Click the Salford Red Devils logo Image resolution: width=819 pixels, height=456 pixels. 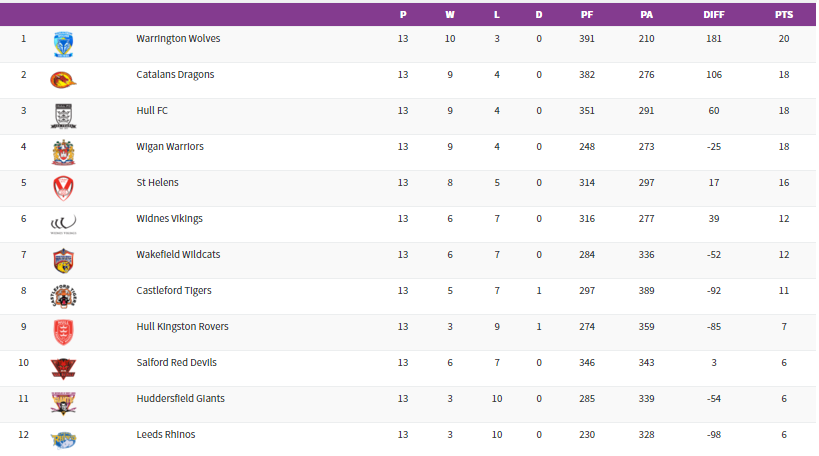(63, 368)
